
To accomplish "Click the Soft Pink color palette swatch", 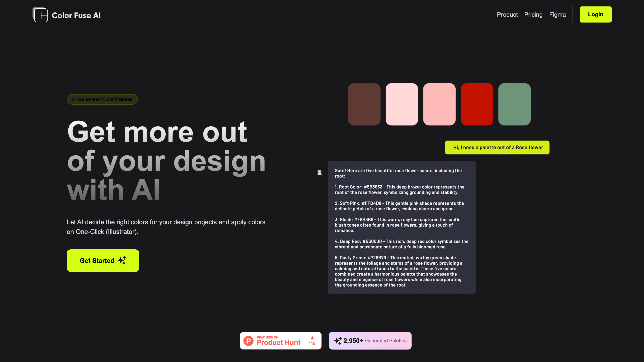I will (x=402, y=104).
